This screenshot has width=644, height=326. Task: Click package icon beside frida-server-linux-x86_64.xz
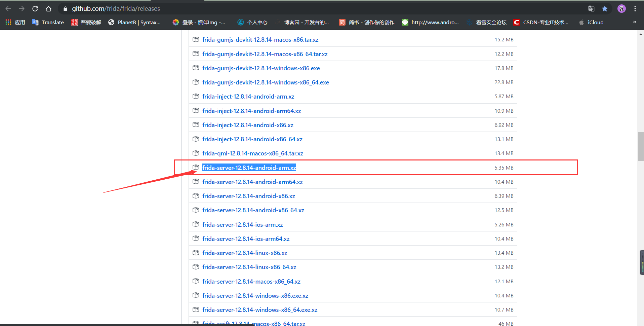coord(196,267)
